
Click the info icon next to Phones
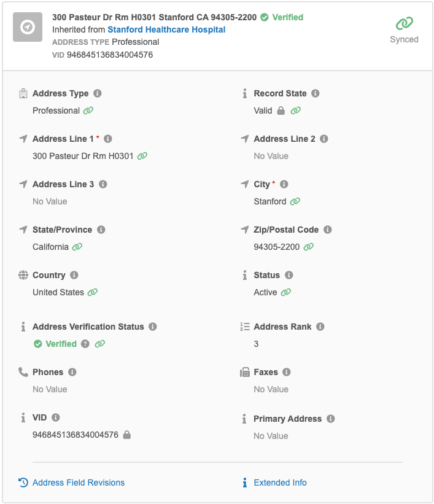point(72,372)
